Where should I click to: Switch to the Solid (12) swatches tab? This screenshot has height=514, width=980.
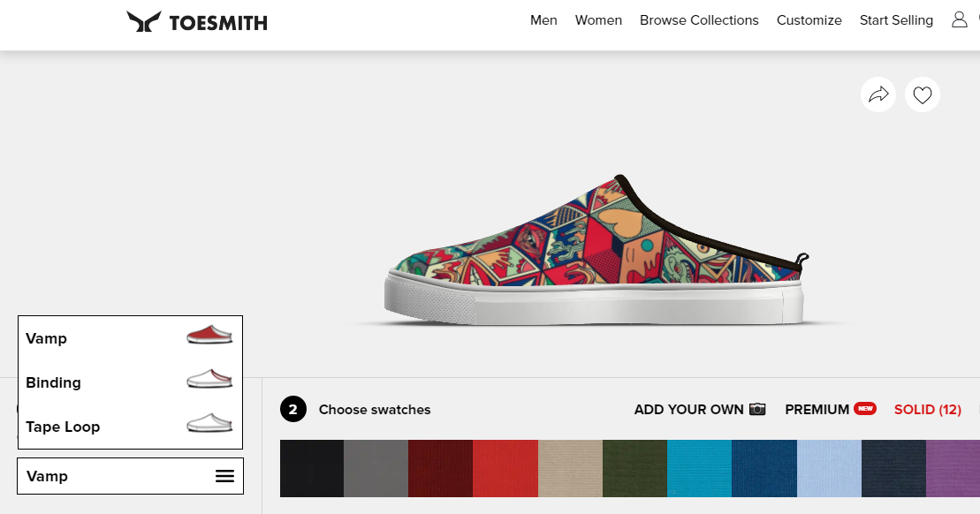coord(927,410)
